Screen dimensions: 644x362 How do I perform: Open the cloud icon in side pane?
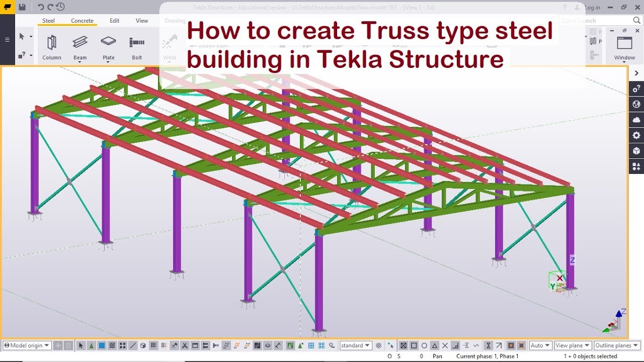point(636,120)
